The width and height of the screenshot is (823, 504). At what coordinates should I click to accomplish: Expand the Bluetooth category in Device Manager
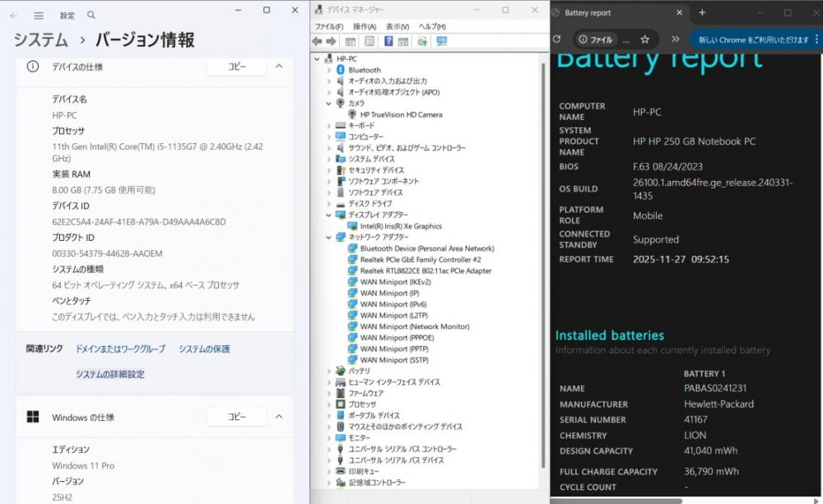328,70
